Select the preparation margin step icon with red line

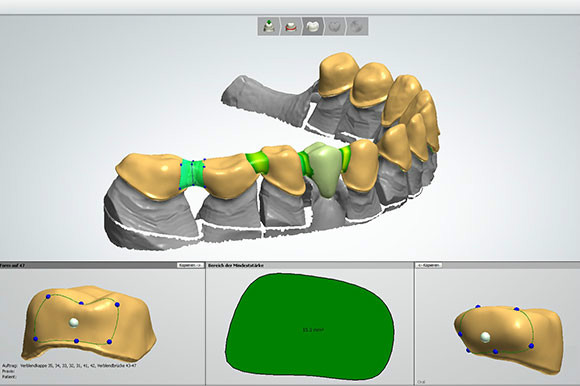pyautogui.click(x=291, y=26)
